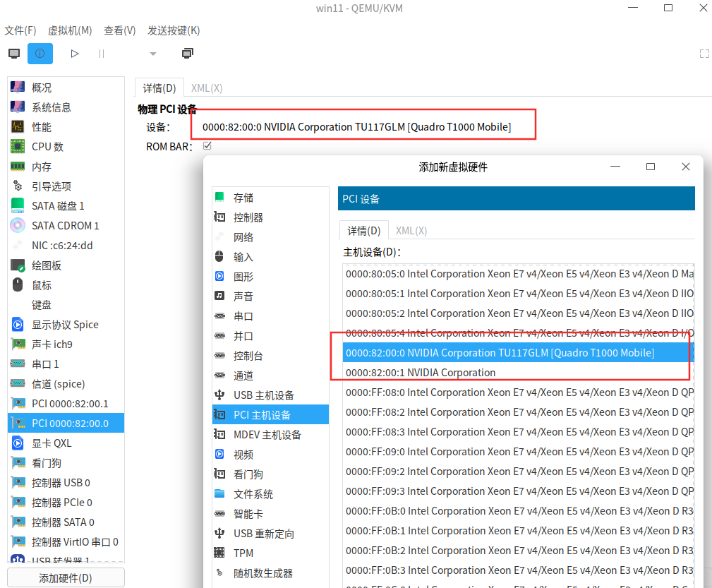
Task: Click the 添加硬件(D) button
Action: coord(66,578)
